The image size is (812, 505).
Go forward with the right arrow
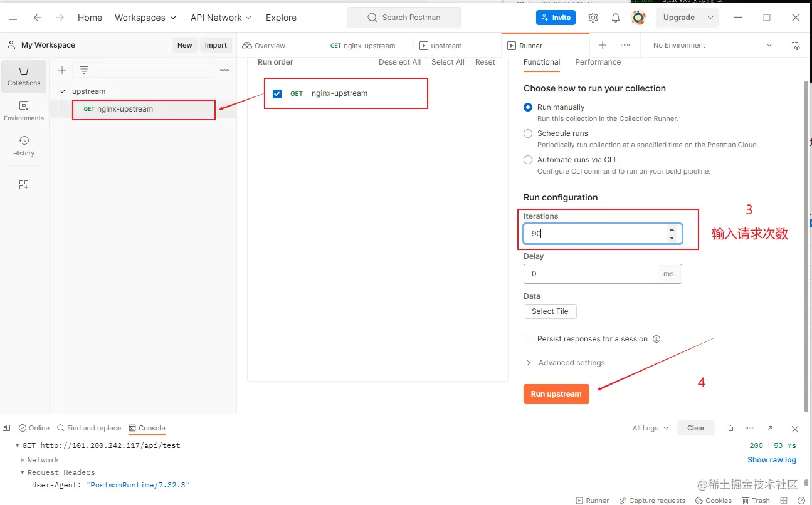[x=60, y=18]
